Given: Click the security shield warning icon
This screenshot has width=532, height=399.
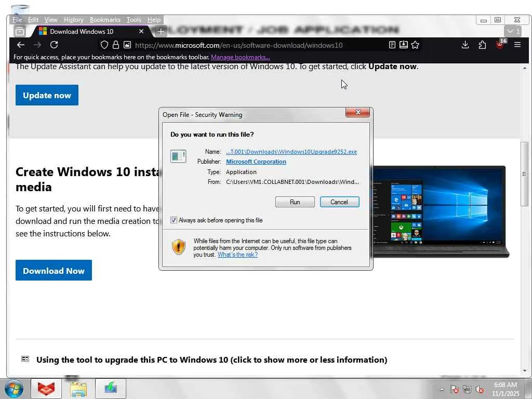Looking at the screenshot, I should [x=179, y=247].
